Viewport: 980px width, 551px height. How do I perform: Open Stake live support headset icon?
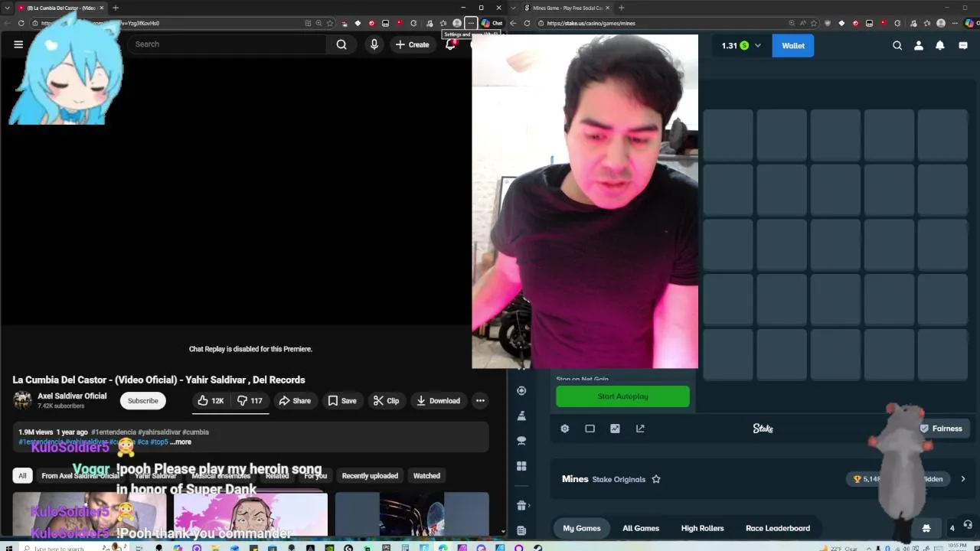(x=968, y=524)
